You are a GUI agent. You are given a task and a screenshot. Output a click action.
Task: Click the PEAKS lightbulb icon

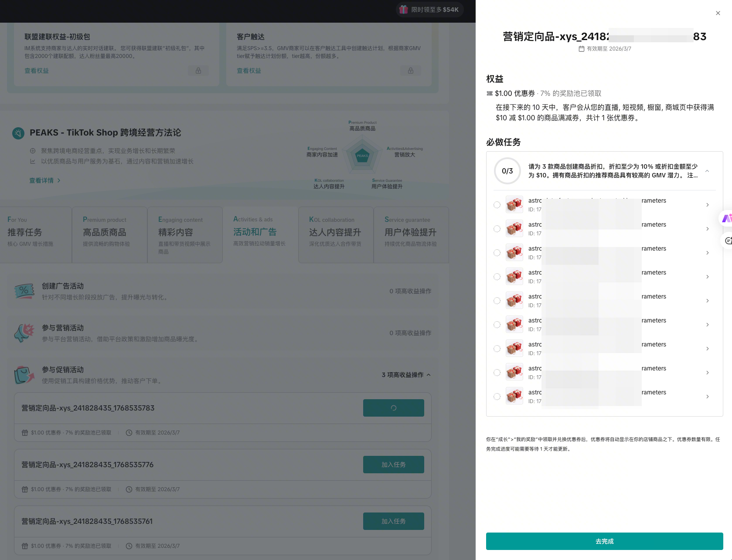pos(18,133)
